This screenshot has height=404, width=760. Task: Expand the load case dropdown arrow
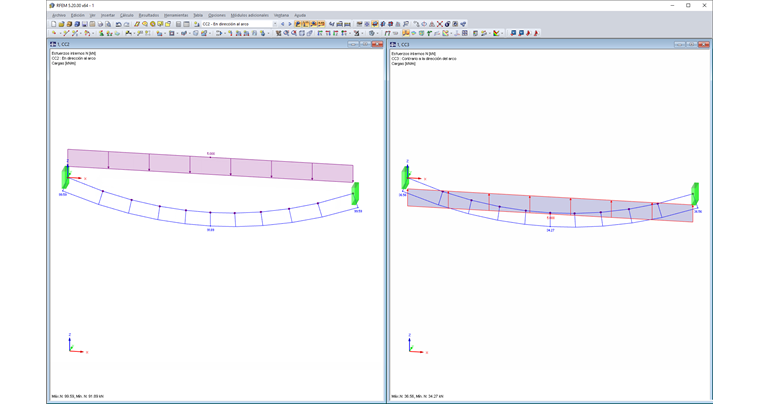pos(275,24)
